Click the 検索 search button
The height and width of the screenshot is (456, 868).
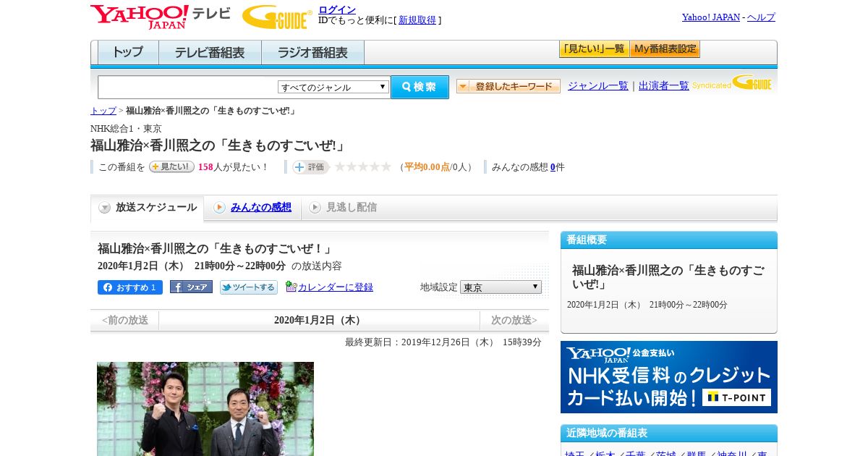(x=420, y=87)
